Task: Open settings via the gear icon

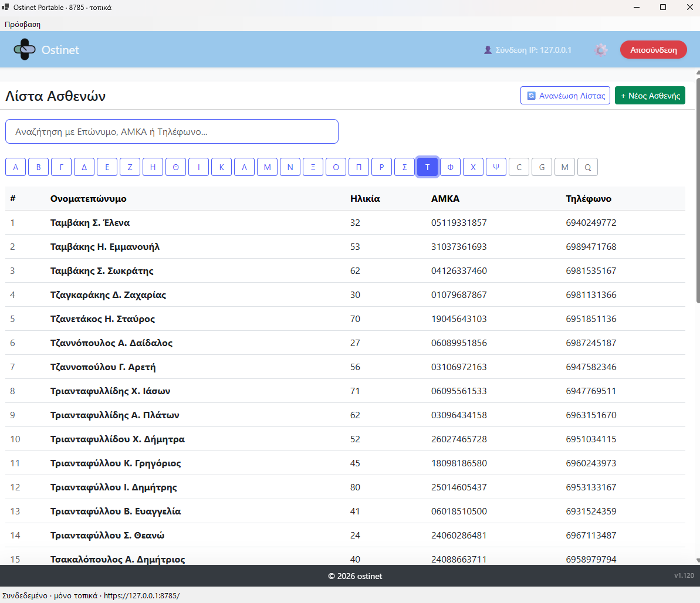Action: [x=601, y=50]
